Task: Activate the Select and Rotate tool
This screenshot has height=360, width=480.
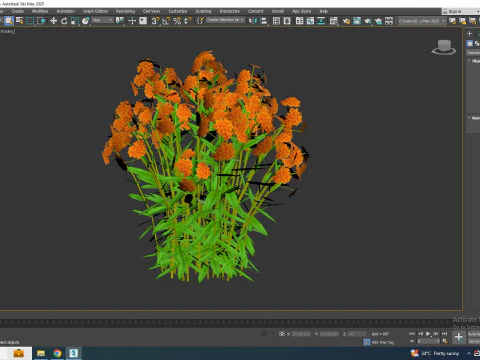Action: pyautogui.click(x=64, y=21)
